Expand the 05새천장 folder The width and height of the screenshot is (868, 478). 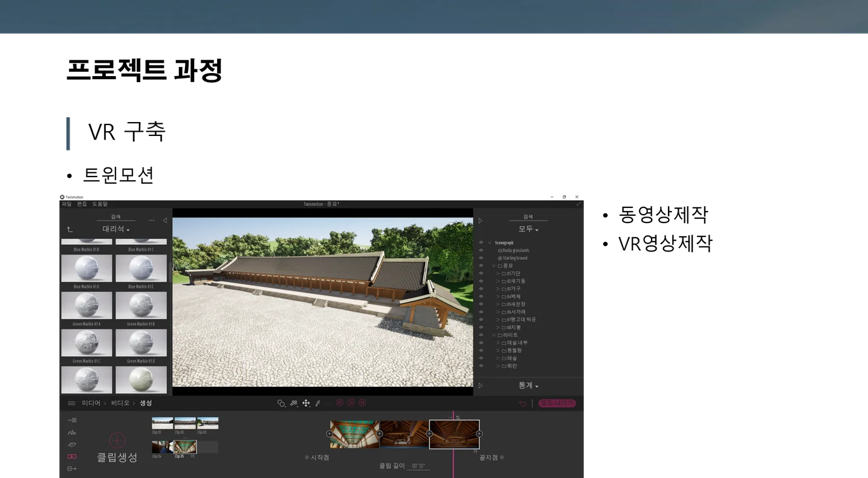498,304
